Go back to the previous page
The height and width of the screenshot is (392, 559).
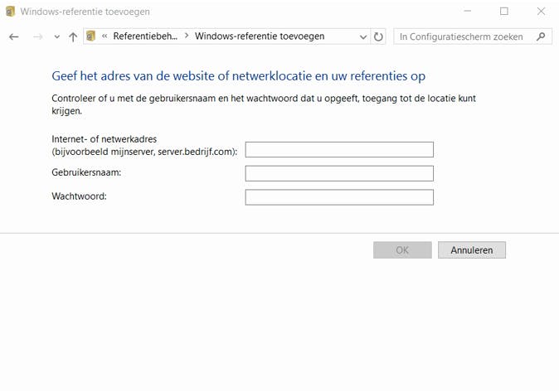pyautogui.click(x=13, y=36)
